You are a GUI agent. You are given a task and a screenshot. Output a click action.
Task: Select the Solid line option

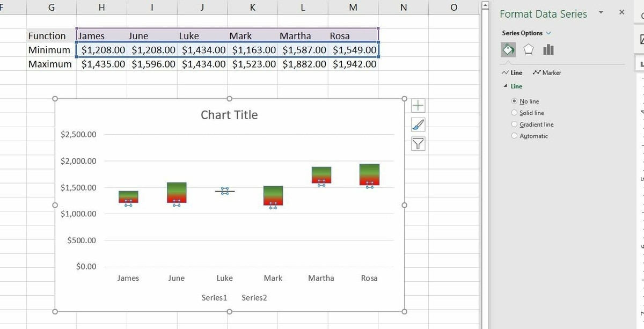click(514, 113)
